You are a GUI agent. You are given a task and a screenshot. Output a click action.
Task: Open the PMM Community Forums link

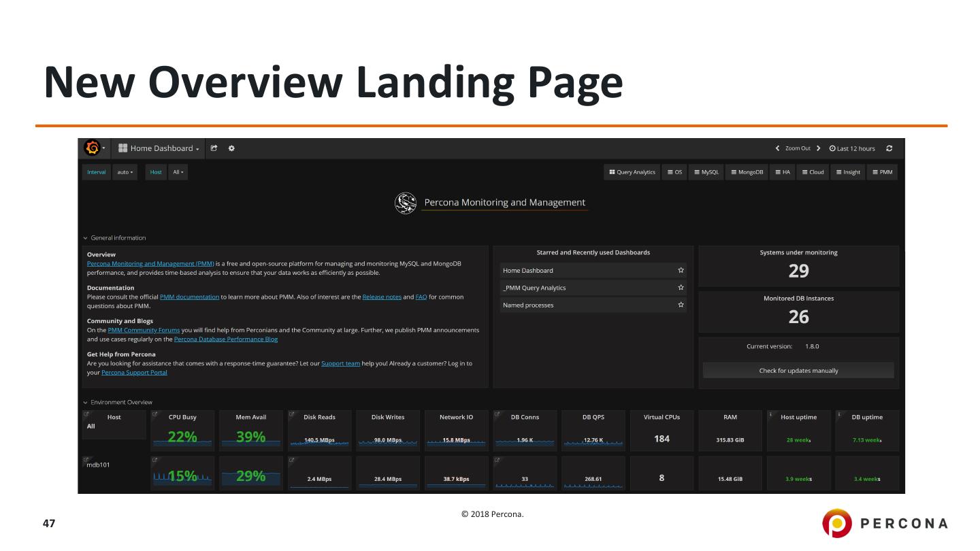(x=144, y=330)
